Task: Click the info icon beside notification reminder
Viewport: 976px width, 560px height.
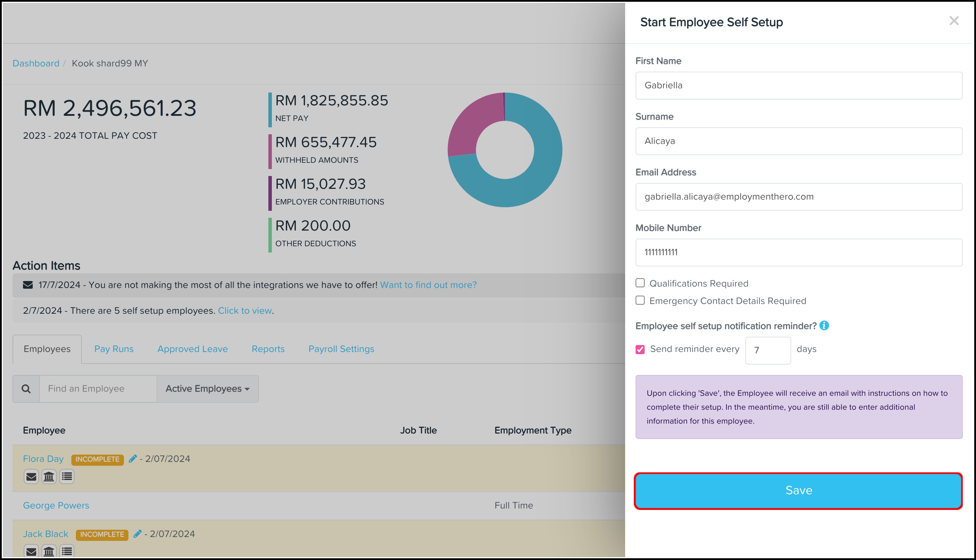Action: pos(824,326)
